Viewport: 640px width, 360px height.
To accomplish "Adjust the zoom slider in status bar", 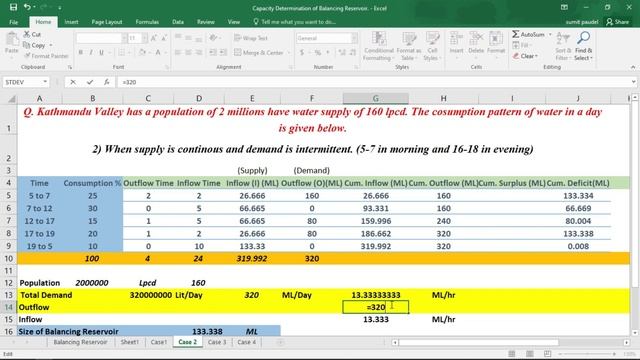I will point(587,354).
